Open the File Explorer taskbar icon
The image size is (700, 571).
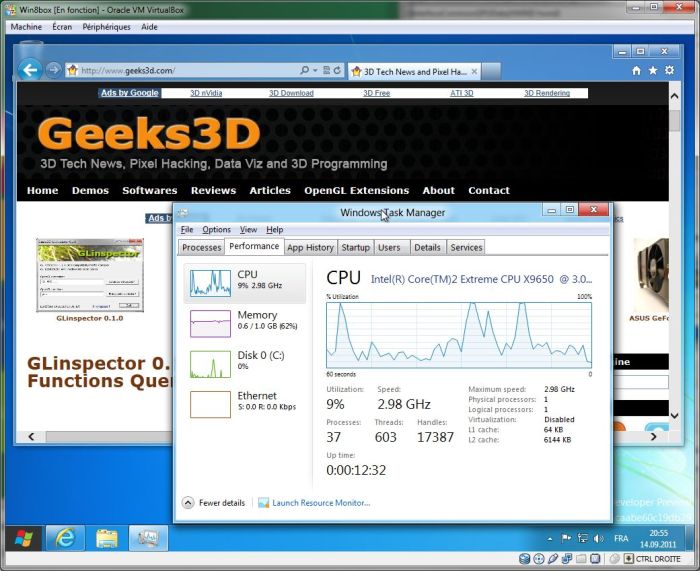point(107,538)
